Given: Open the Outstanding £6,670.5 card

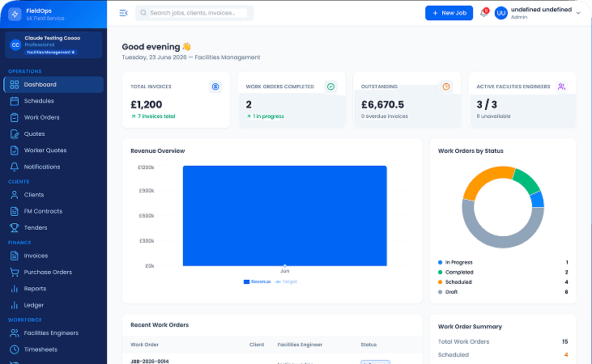Looking at the screenshot, I should tap(407, 100).
